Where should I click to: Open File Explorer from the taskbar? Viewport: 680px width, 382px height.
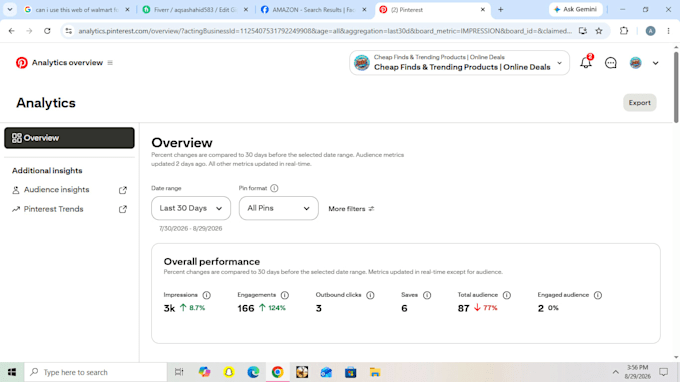coord(375,372)
